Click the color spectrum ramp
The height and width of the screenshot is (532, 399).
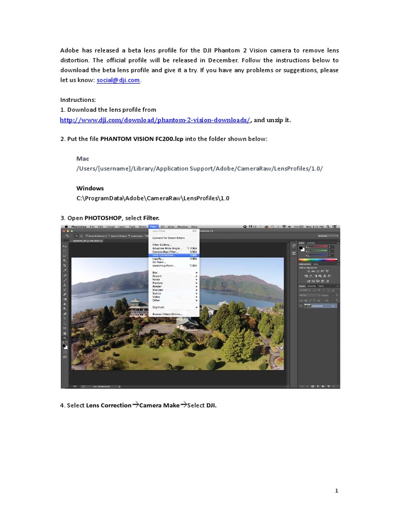coord(318,260)
